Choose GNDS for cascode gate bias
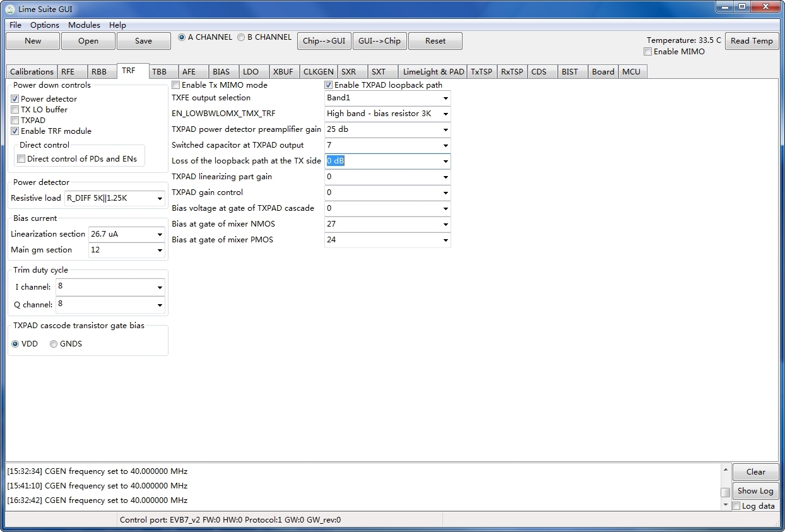 click(x=54, y=344)
